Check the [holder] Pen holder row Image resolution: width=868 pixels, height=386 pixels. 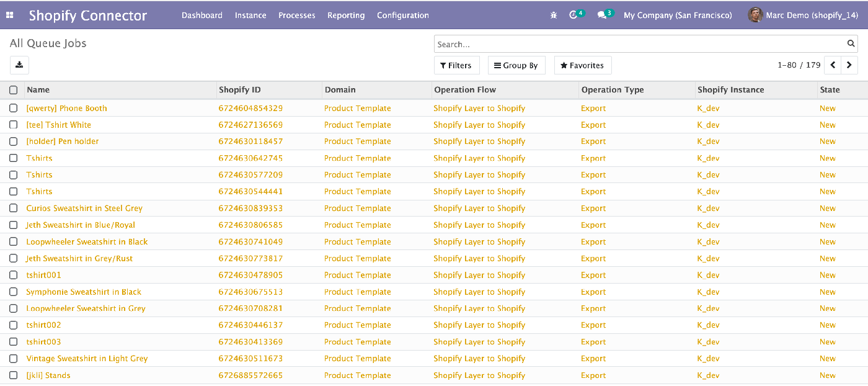(13, 141)
